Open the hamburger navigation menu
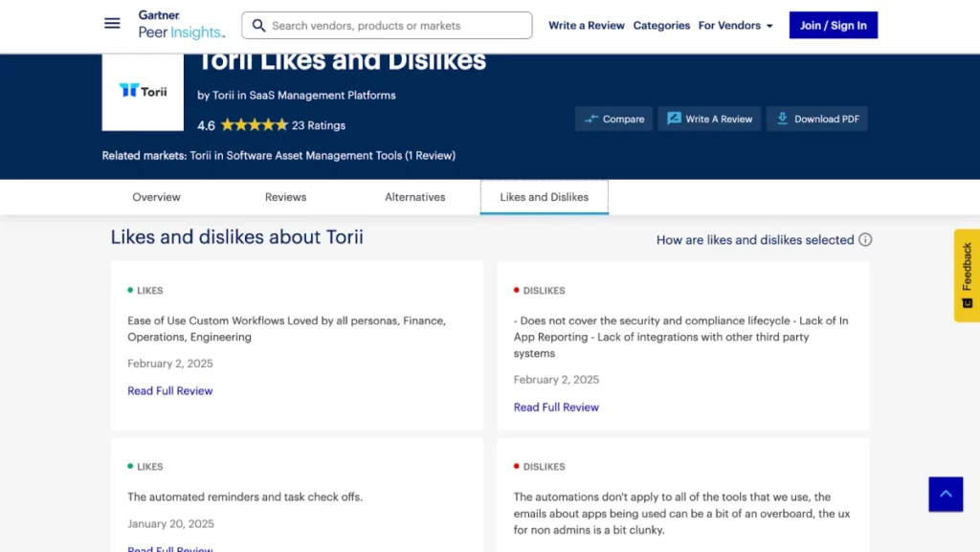980x552 pixels. tap(112, 24)
